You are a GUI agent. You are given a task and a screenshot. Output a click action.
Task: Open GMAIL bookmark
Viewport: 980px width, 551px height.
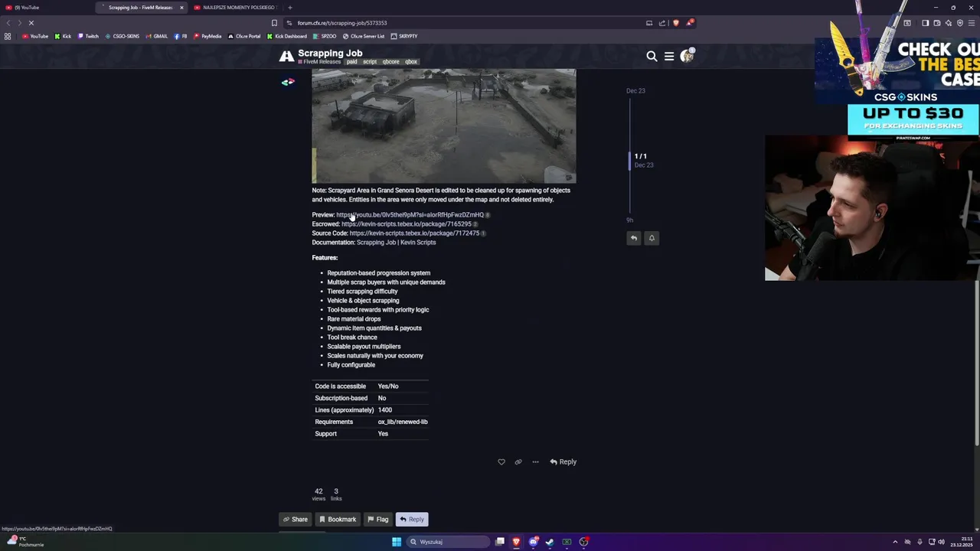156,36
